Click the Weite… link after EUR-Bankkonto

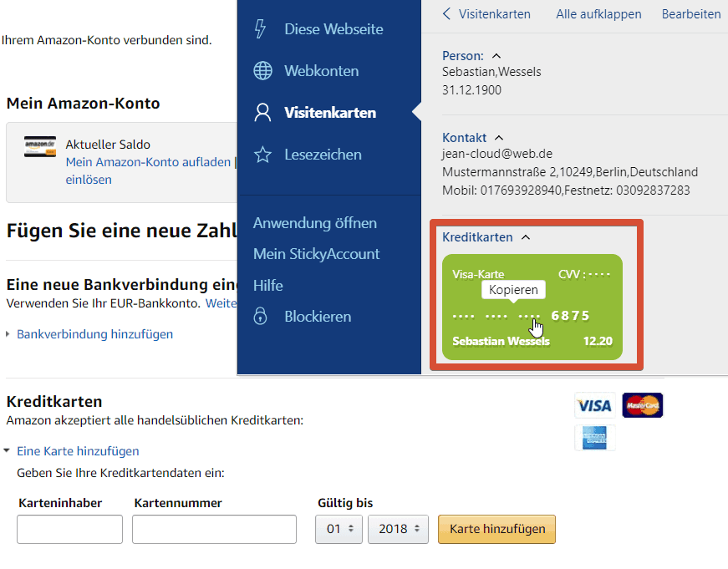(x=221, y=303)
